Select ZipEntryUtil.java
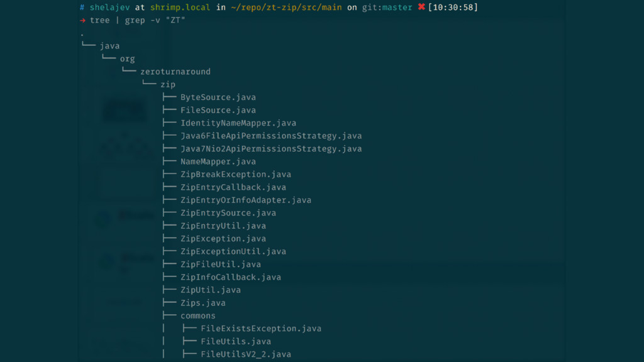 (x=223, y=226)
